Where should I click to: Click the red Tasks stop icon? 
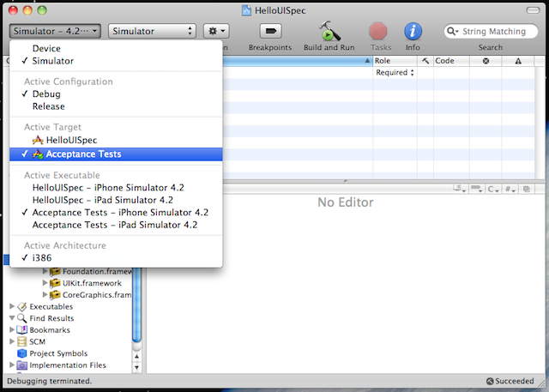(x=378, y=31)
